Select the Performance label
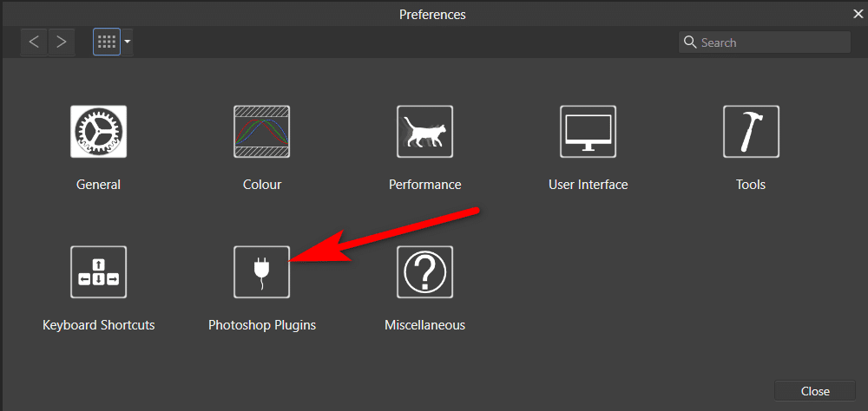Image resolution: width=868 pixels, height=411 pixels. click(425, 184)
